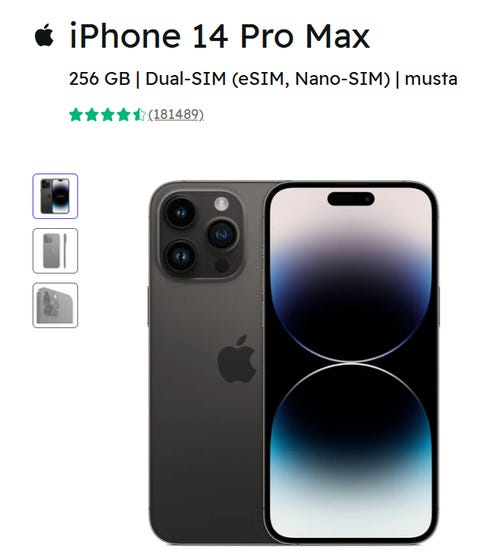Click the fourth green rating star
The image size is (480, 560).
pyautogui.click(x=123, y=115)
